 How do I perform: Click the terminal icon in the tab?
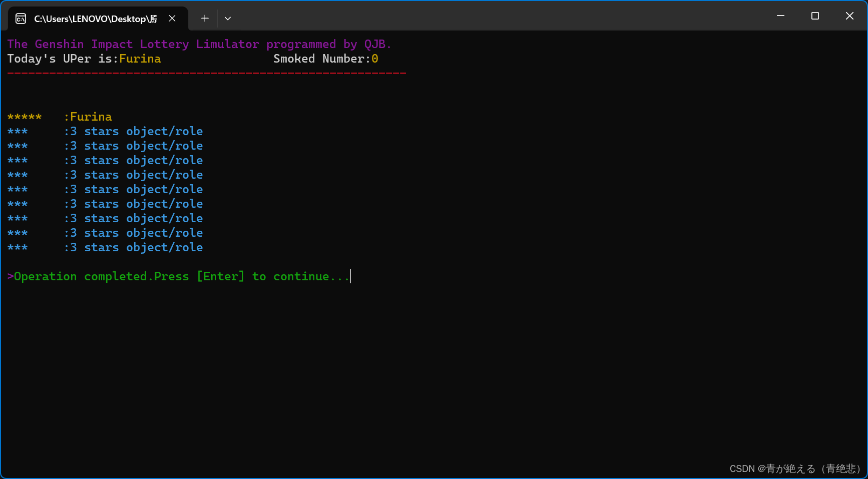point(21,19)
